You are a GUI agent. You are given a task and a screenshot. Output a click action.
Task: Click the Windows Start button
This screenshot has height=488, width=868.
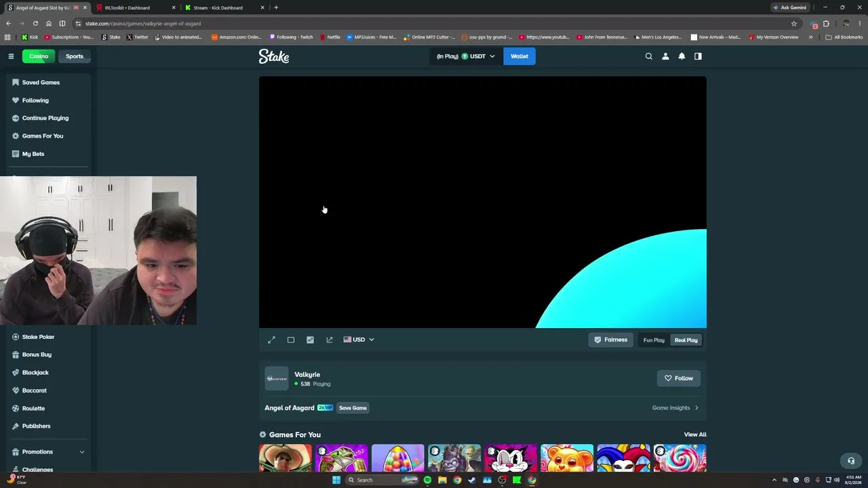click(336, 480)
